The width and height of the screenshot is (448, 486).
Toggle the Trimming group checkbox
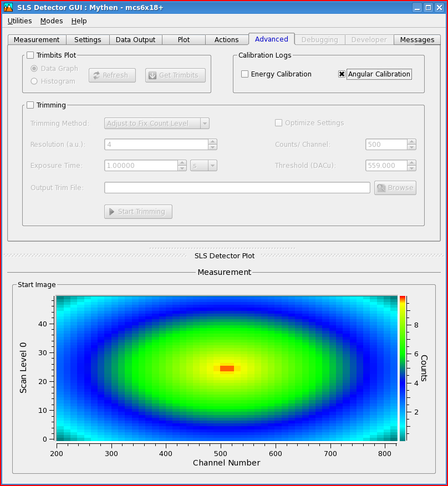30,105
